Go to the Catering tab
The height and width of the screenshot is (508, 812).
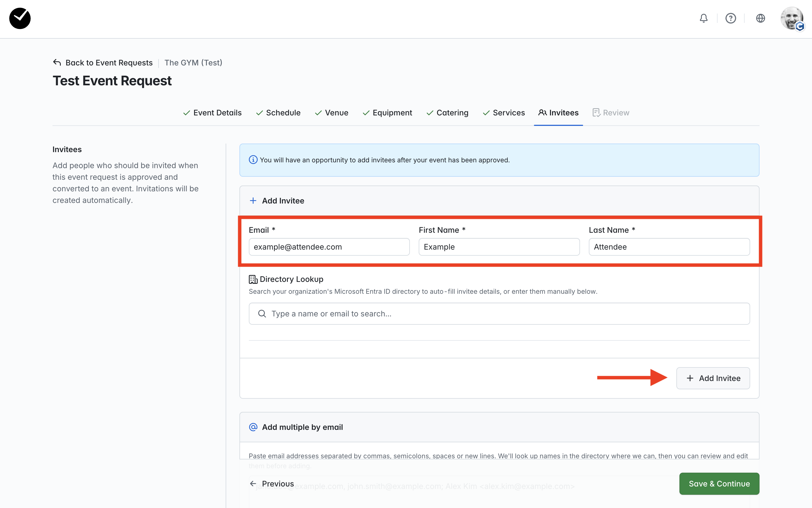click(x=447, y=113)
